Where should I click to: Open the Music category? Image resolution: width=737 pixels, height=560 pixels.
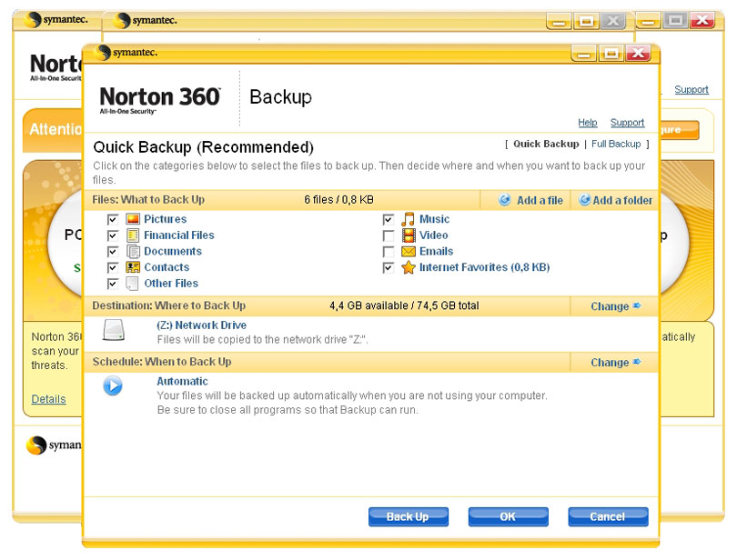[x=434, y=219]
